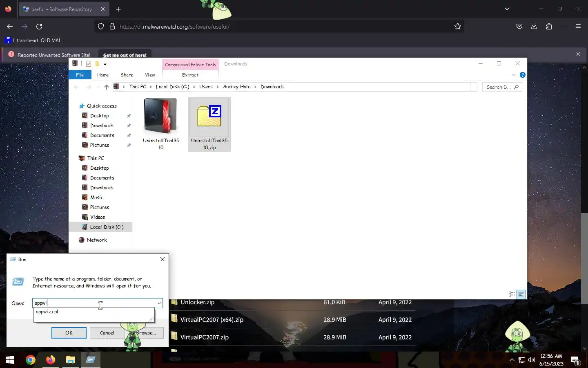The height and width of the screenshot is (368, 588).
Task: Click Get me out of here! button
Action: [x=125, y=55]
